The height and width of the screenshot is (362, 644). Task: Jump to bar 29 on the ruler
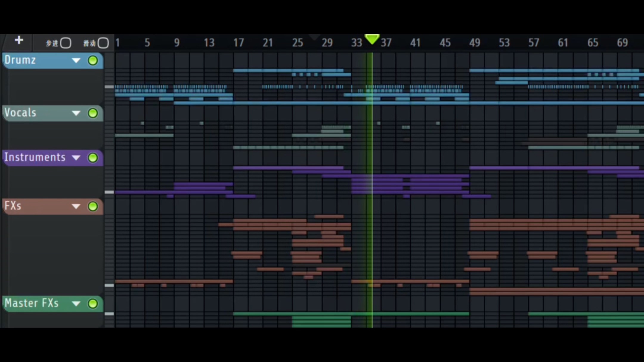tap(327, 43)
